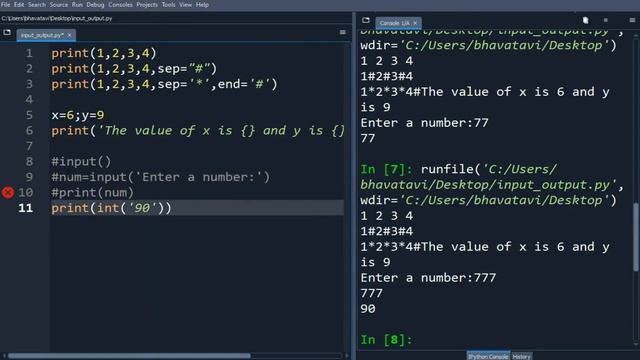Open the Consoles menu
Viewport: 640px width, 360px height.
[120, 5]
